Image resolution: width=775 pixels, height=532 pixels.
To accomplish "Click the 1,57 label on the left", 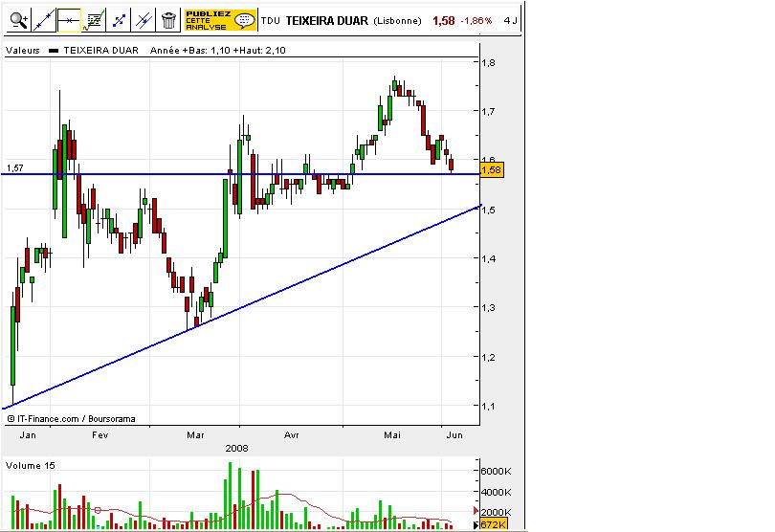I will tap(14, 168).
